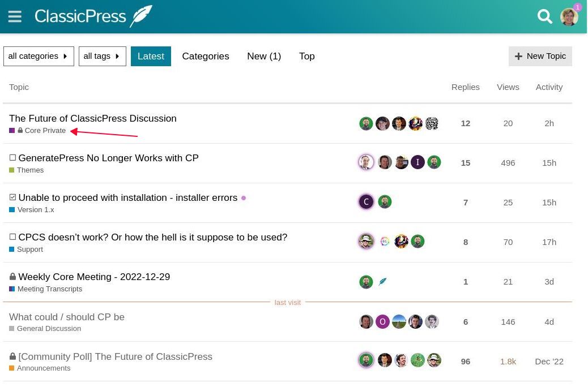Open the Community Poll Future of ClassicPress topic
The height and width of the screenshot is (387, 588).
click(115, 356)
